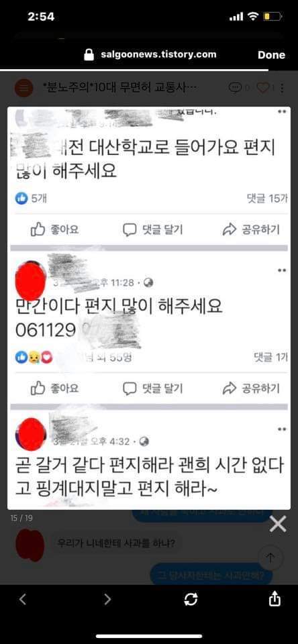Tap the scroll-to-top arrow button
Screen dimensions: 298x644
(270, 557)
